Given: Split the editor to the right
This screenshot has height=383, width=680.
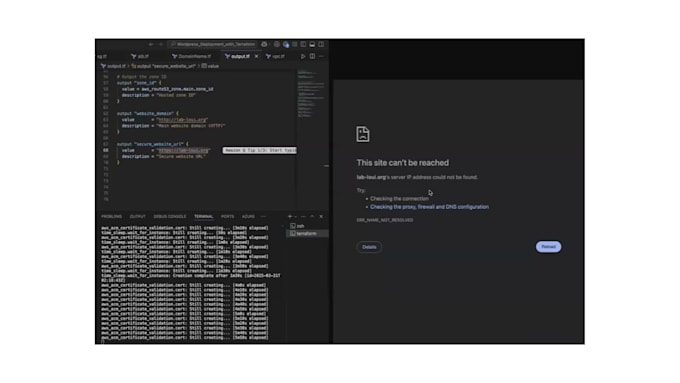Looking at the screenshot, I should tap(312, 56).
